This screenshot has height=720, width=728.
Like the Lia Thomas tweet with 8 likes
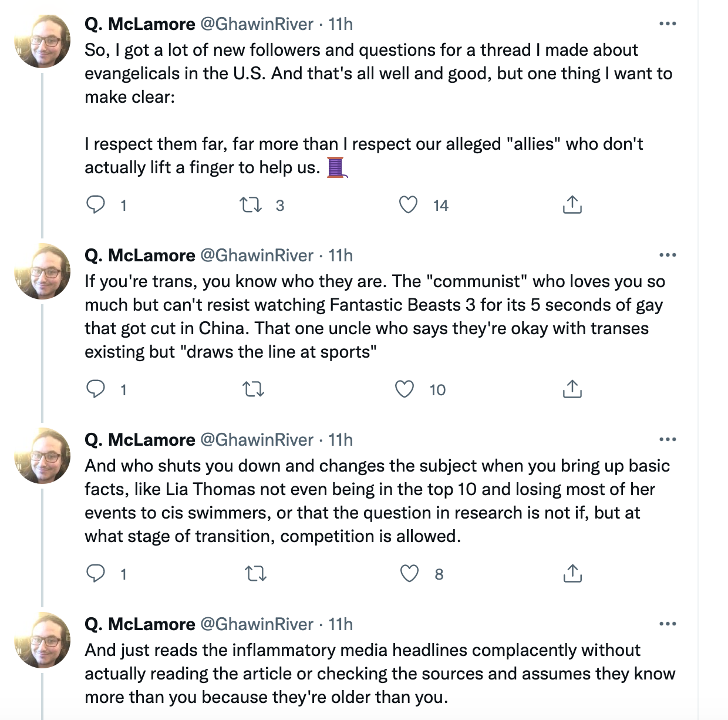point(409,573)
